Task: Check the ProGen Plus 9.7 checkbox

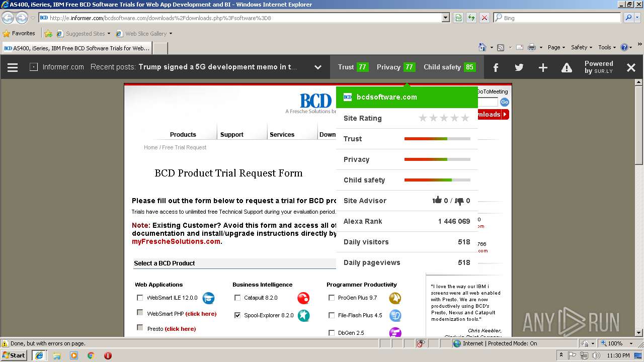Action: pos(332,298)
